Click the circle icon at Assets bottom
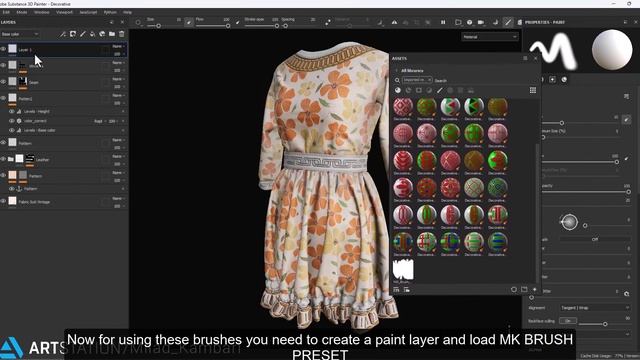The image size is (640, 360). (x=514, y=289)
